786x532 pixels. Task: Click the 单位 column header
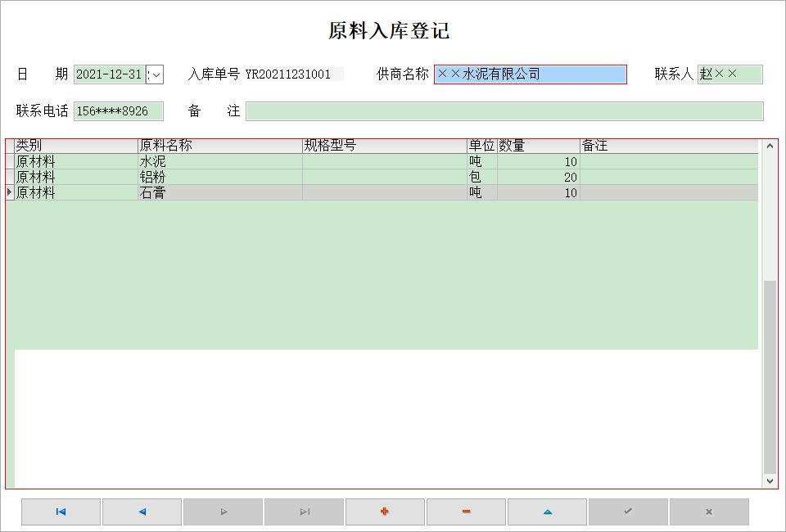[x=482, y=146]
